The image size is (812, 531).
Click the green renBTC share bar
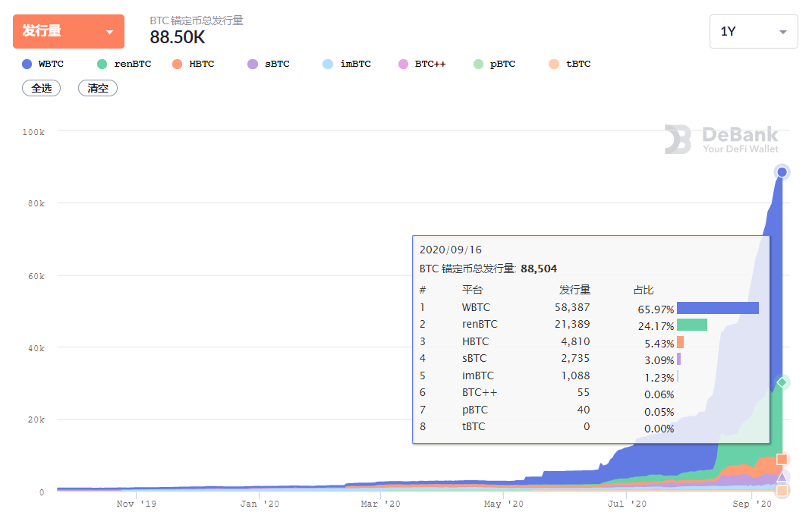[692, 325]
